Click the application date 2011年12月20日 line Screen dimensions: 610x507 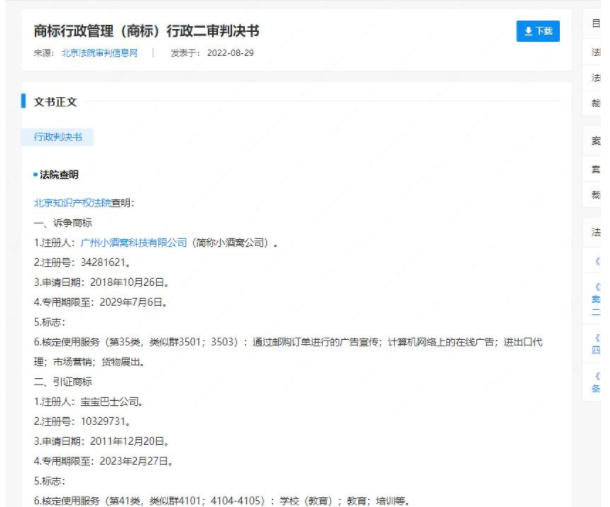[98, 441]
